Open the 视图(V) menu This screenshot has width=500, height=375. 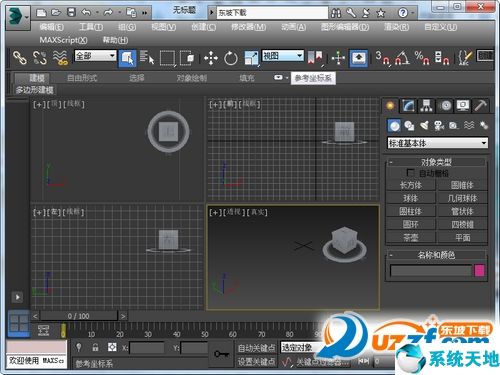[164, 27]
